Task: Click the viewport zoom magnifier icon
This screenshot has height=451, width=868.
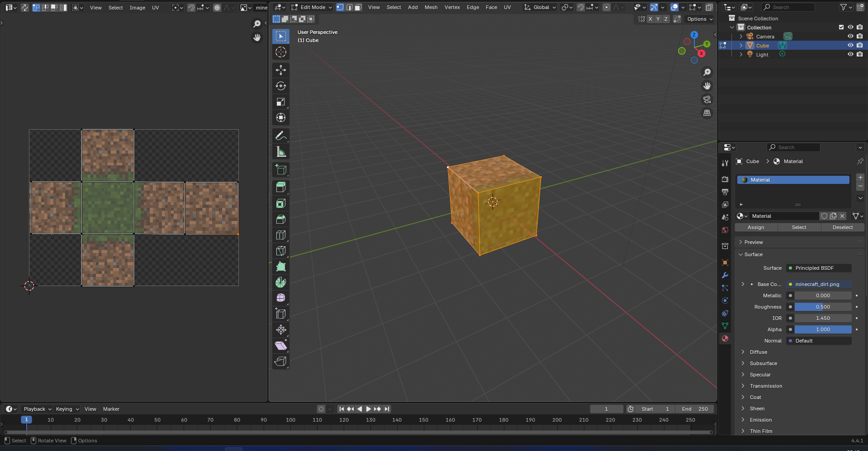Action: pos(707,72)
